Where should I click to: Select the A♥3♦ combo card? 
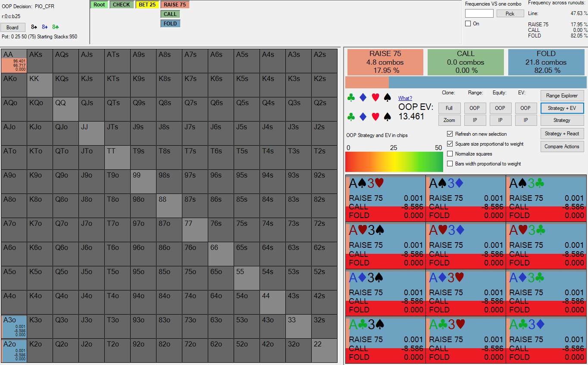click(x=466, y=246)
